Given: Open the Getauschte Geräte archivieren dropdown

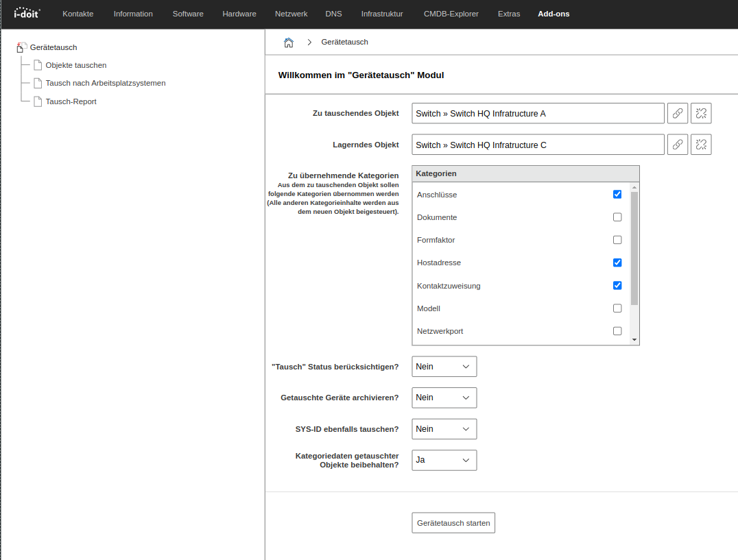Looking at the screenshot, I should pyautogui.click(x=444, y=398).
